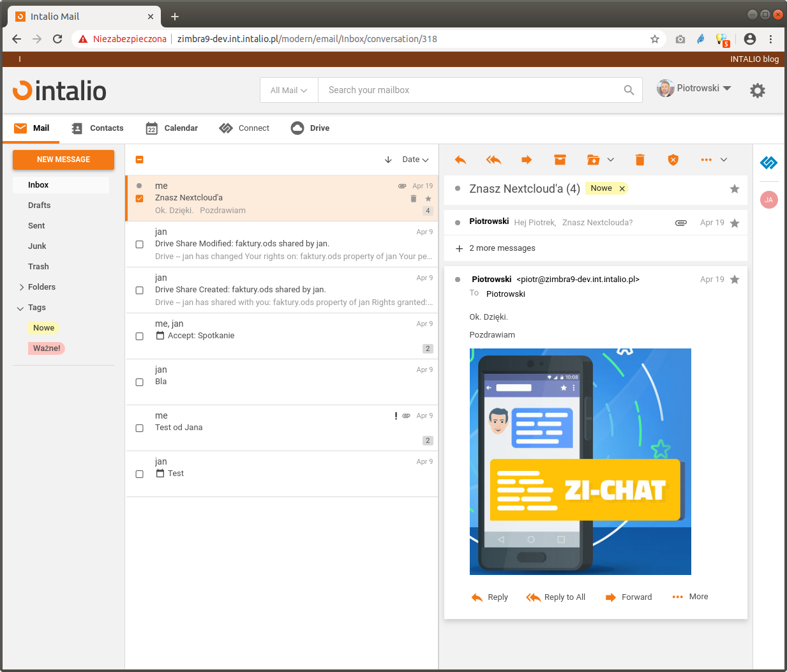Click Forward button below message
The width and height of the screenshot is (787, 672).
pyautogui.click(x=629, y=597)
